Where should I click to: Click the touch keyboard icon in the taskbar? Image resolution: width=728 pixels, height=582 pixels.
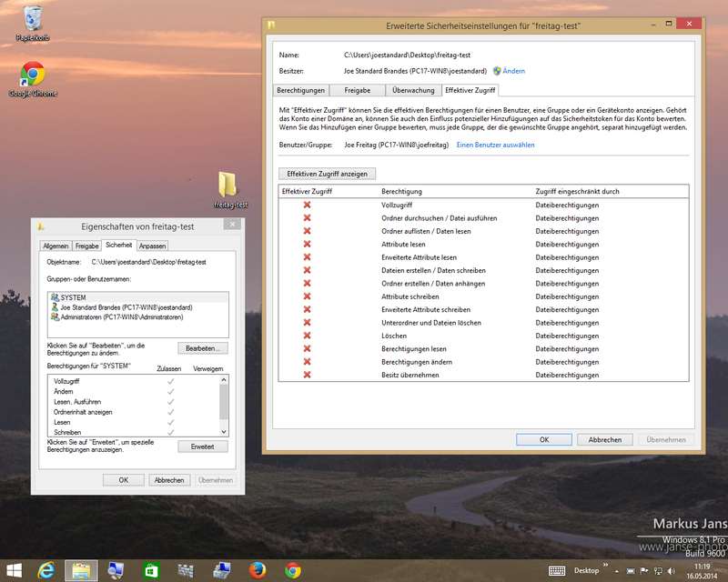point(557,570)
